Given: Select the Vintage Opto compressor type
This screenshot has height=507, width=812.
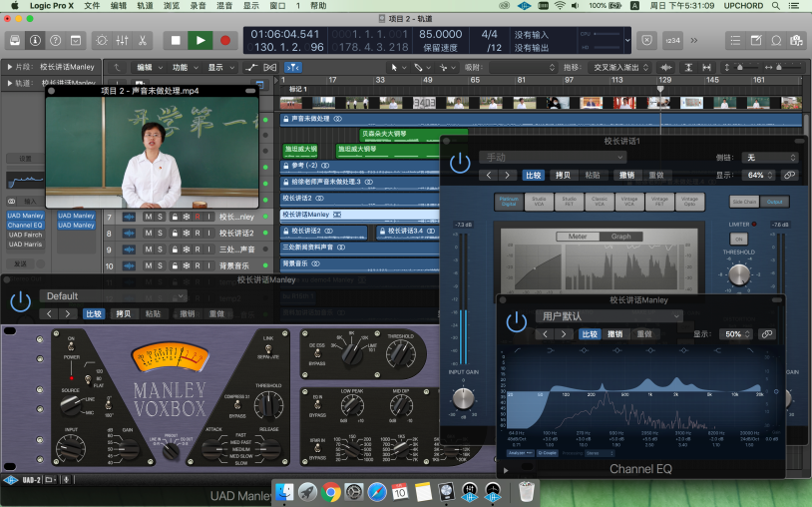Looking at the screenshot, I should coord(689,202).
